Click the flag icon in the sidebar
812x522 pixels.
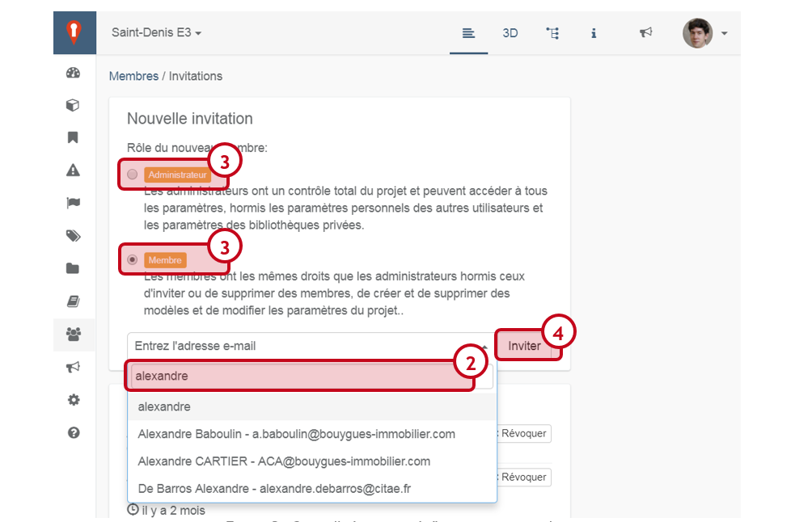pyautogui.click(x=74, y=203)
